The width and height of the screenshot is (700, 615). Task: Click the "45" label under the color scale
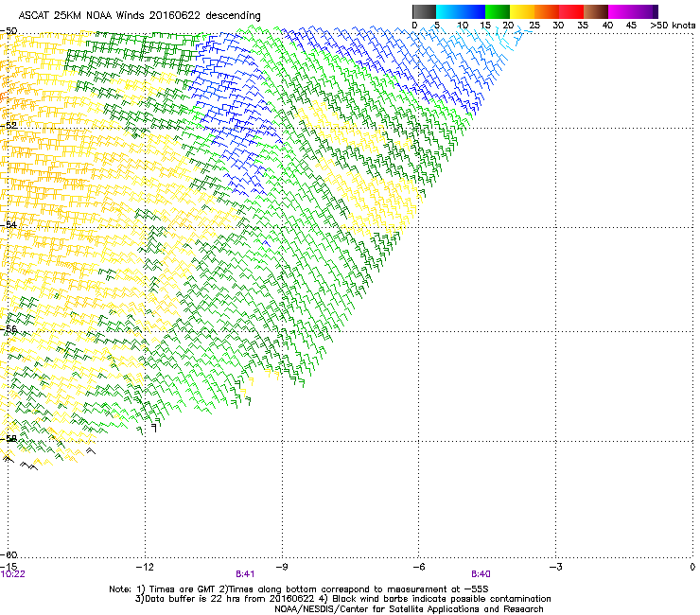click(631, 26)
